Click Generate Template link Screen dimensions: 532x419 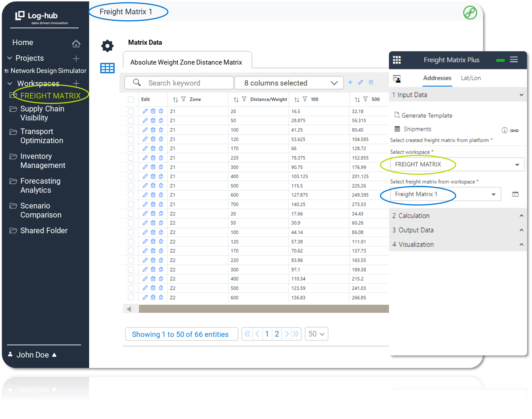(427, 116)
